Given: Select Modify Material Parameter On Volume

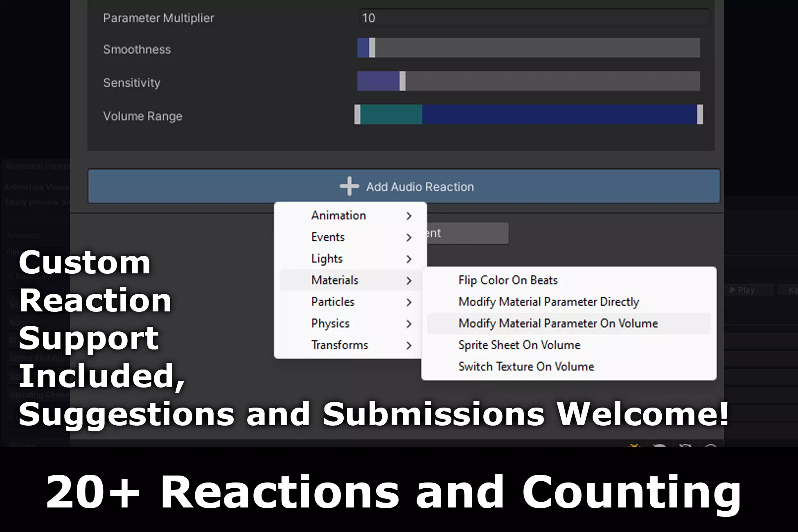Looking at the screenshot, I should (x=558, y=324).
